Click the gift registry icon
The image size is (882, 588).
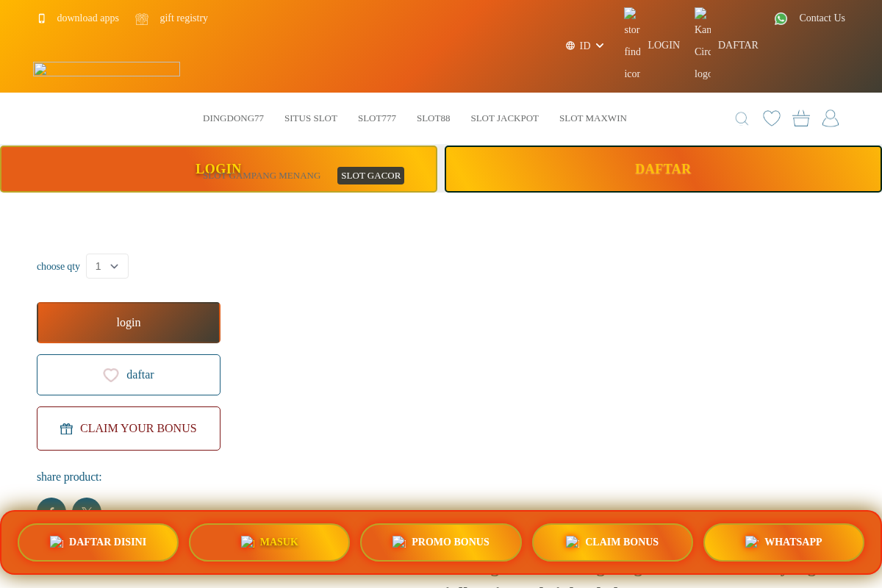point(142,18)
